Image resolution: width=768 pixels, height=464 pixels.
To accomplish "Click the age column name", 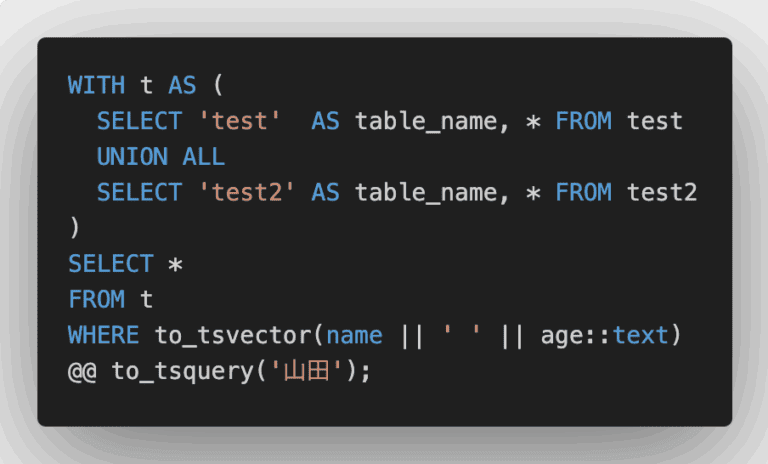I will [561, 334].
